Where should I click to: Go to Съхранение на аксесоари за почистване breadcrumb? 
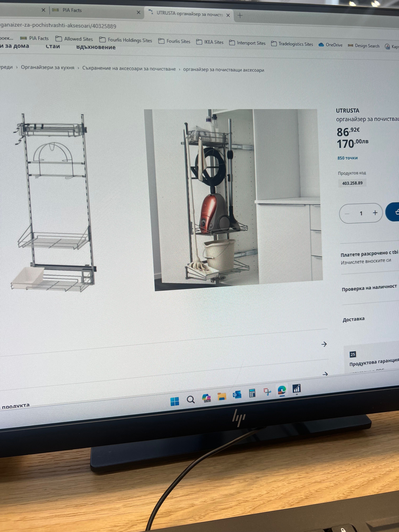pos(129,68)
